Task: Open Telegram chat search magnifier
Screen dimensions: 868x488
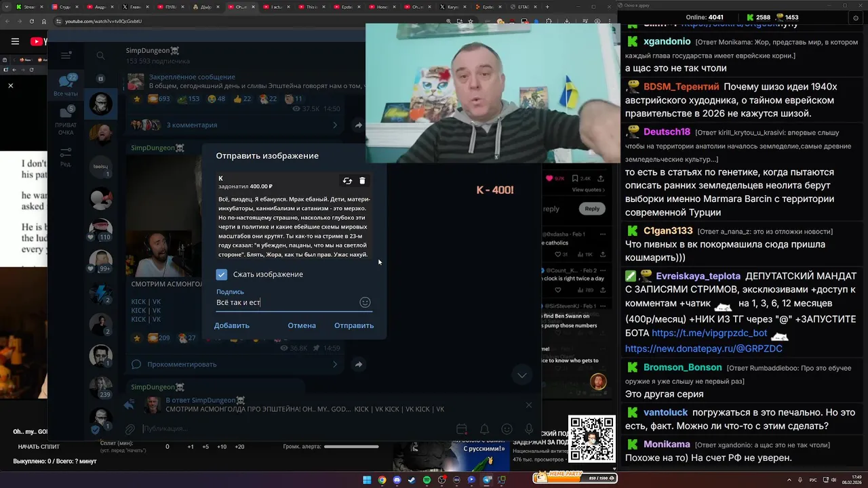Action: pos(100,56)
